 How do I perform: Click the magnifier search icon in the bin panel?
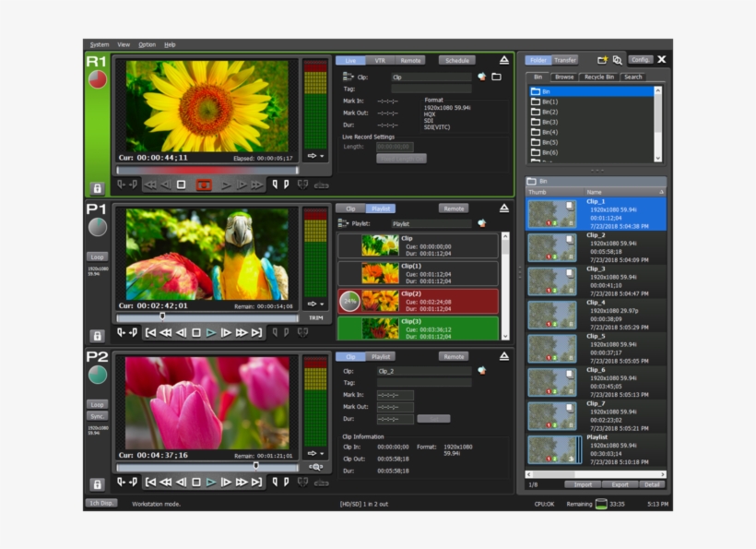pos(617,60)
